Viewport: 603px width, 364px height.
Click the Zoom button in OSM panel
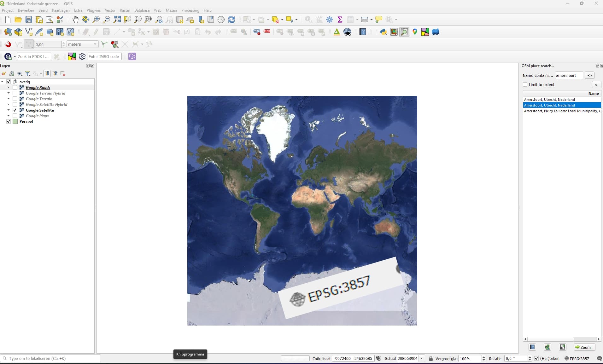click(x=584, y=347)
